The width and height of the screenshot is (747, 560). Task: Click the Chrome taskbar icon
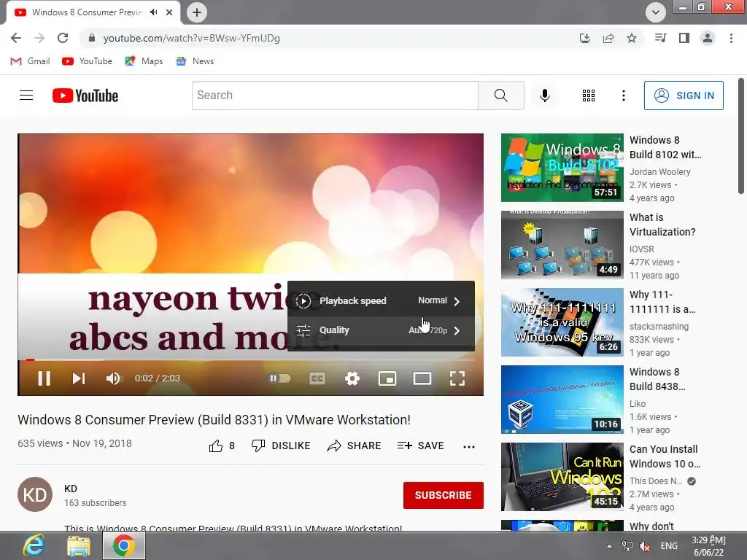[x=124, y=545]
